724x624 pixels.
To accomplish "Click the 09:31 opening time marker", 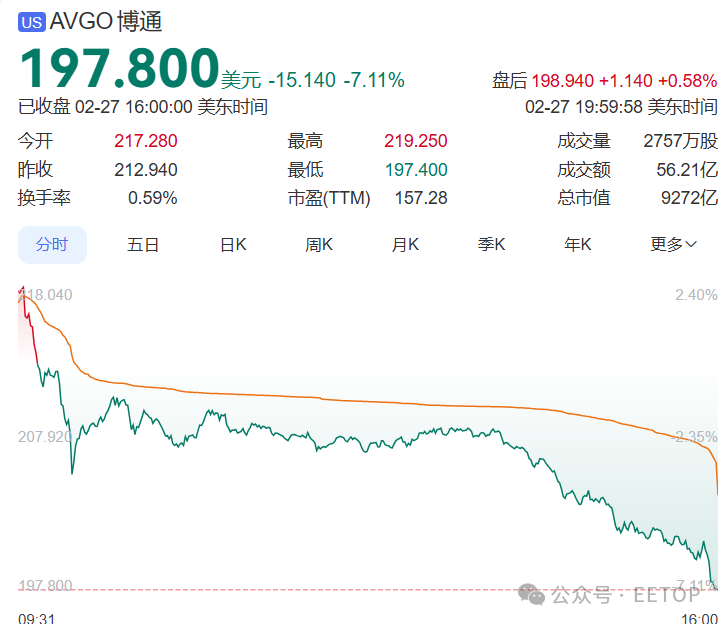I will (36, 619).
